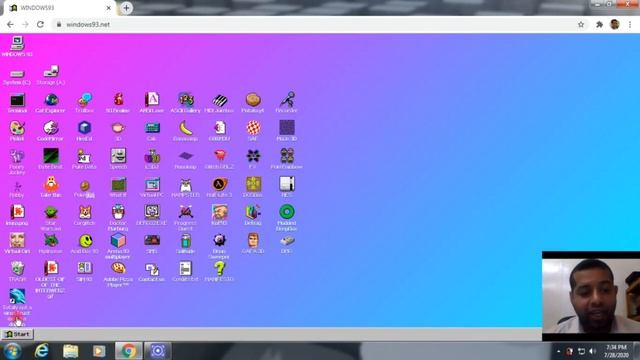This screenshot has width=640, height=360.
Task: Reload the windows93.net page
Action: click(x=40, y=24)
